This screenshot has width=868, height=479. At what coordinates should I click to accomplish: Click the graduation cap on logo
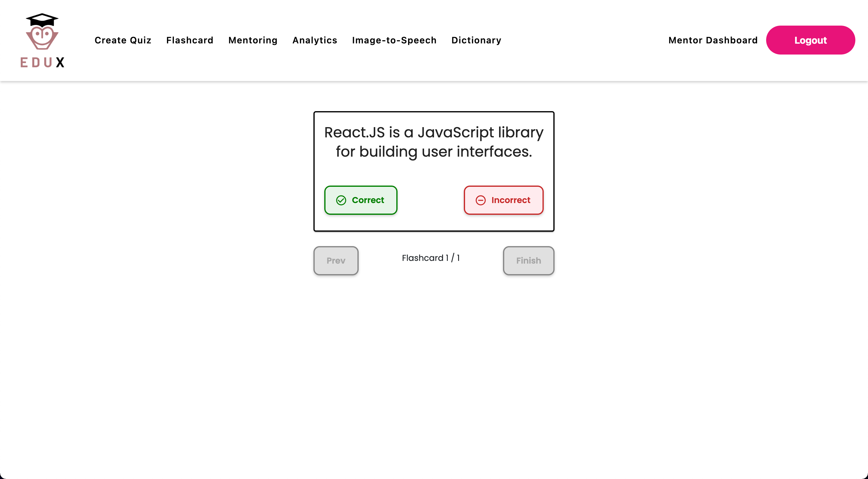[x=42, y=20]
